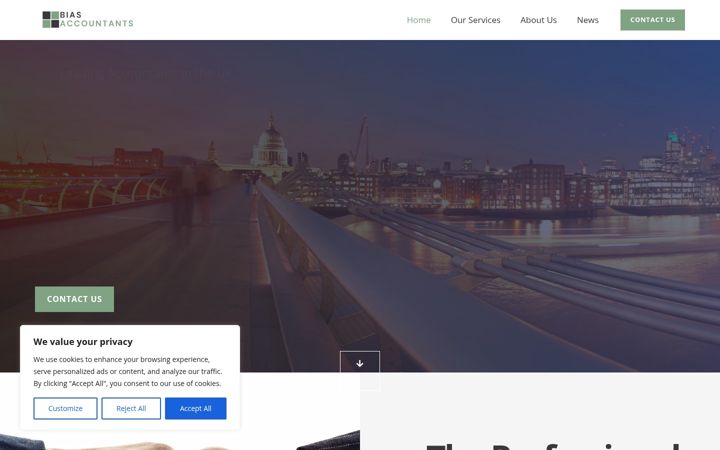
Task: Click the 'We value your privacy' heading
Action: pyautogui.click(x=83, y=342)
